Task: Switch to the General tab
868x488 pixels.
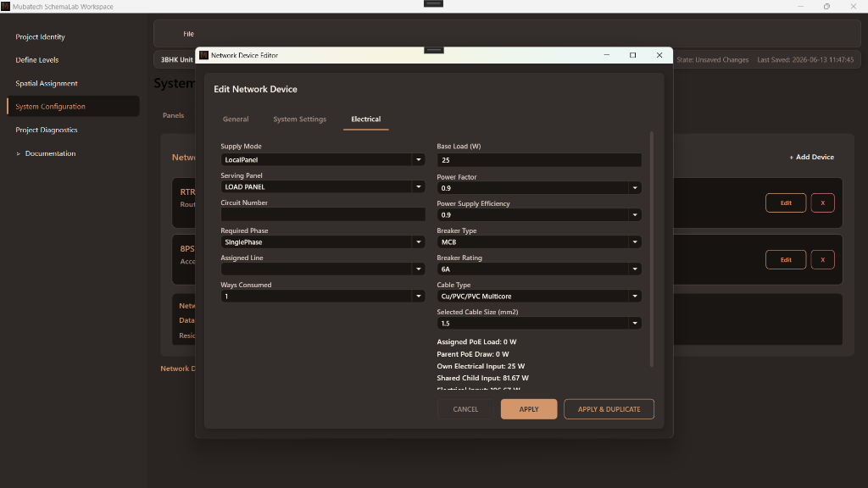Action: click(x=236, y=119)
